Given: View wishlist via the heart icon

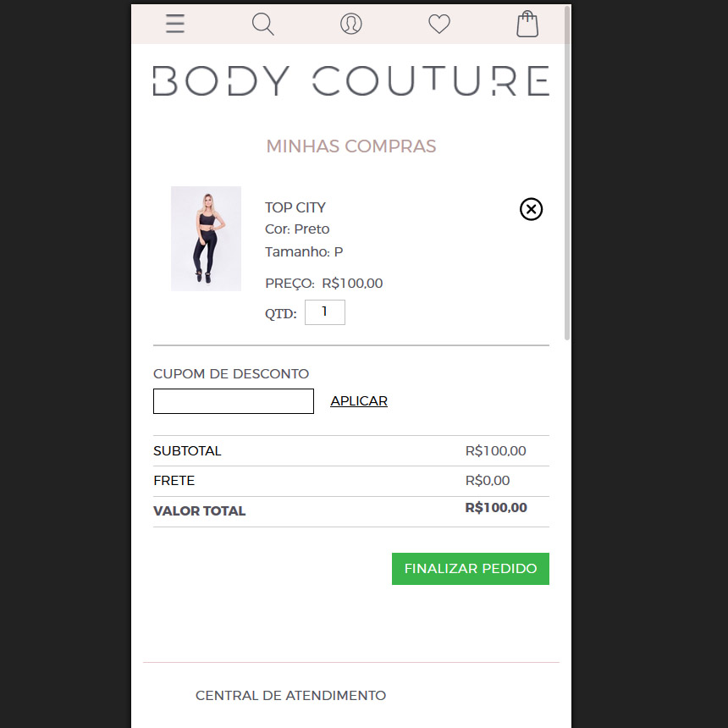Looking at the screenshot, I should [439, 24].
